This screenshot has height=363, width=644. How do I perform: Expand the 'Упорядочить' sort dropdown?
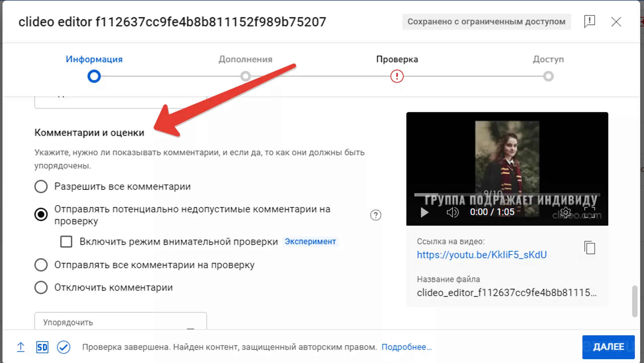click(x=121, y=321)
